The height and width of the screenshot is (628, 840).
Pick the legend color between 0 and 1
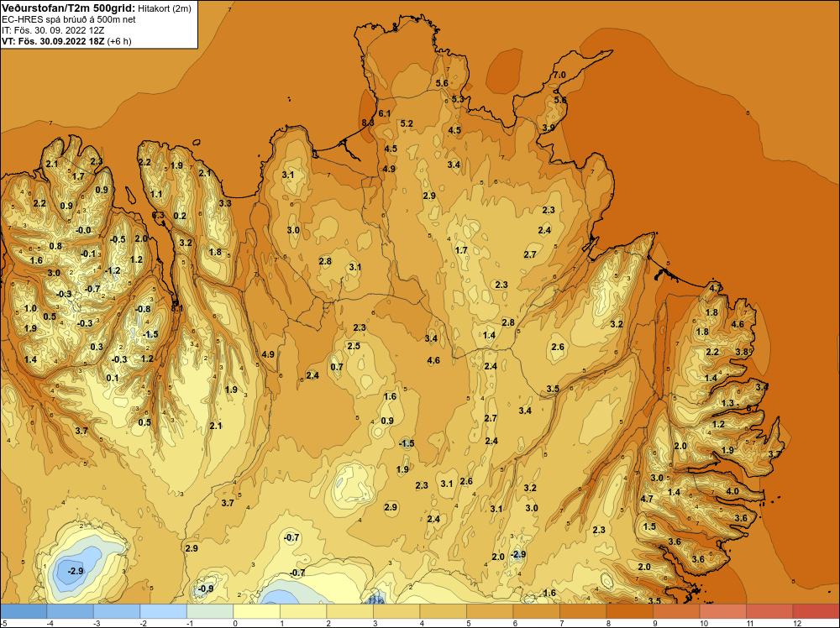tap(256, 611)
